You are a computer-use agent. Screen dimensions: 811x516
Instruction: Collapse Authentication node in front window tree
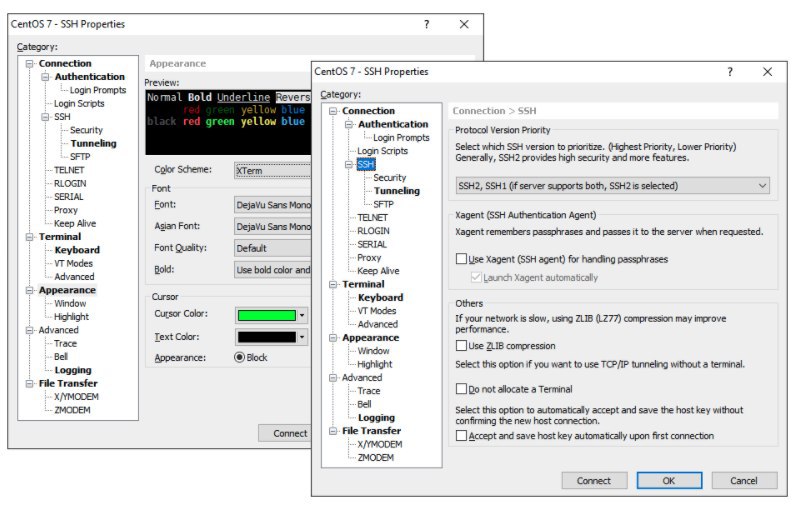coord(349,125)
